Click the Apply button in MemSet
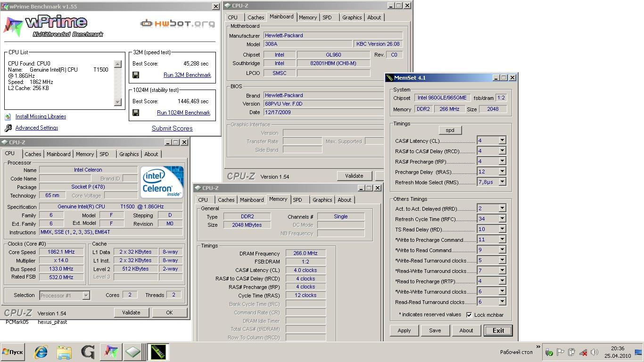 [404, 330]
